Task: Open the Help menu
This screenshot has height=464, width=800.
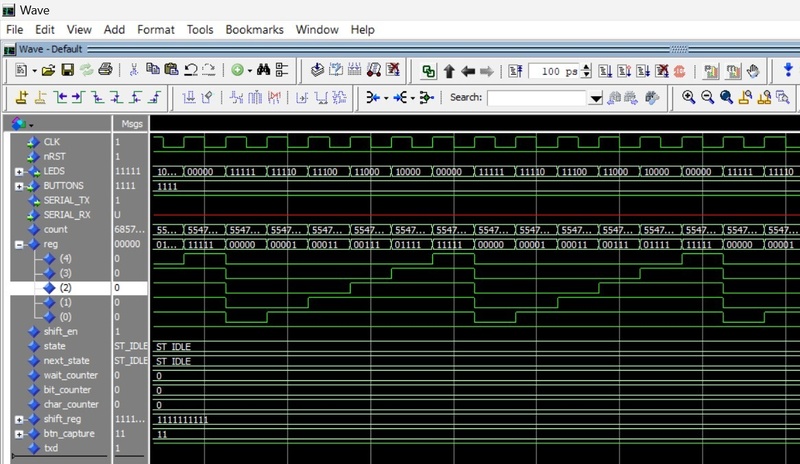Action: (363, 30)
